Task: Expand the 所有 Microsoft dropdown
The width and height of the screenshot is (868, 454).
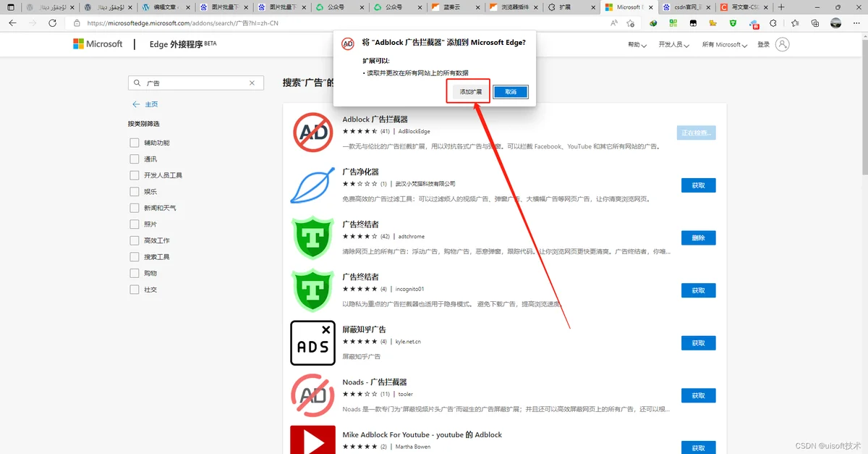Action: (724, 45)
